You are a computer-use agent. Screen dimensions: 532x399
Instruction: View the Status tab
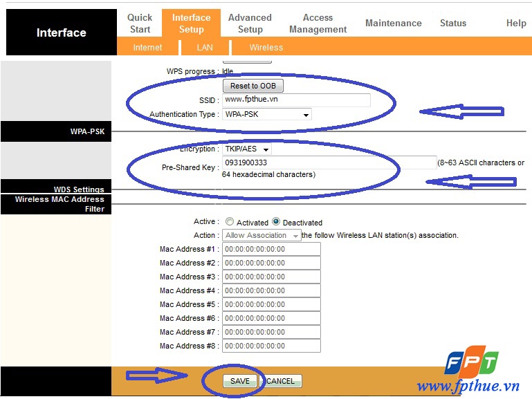tap(453, 23)
